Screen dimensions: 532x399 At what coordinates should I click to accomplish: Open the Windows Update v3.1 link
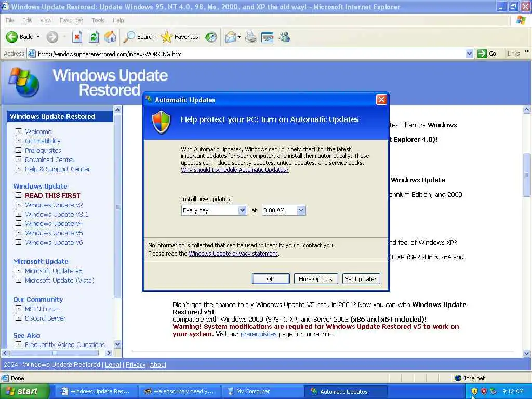[x=57, y=215]
